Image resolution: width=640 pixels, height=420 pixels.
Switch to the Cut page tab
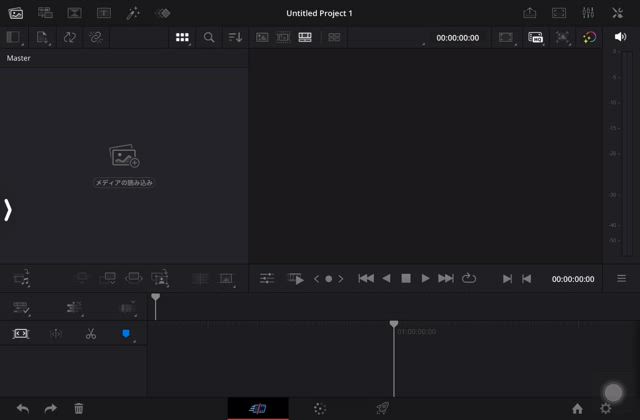258,408
